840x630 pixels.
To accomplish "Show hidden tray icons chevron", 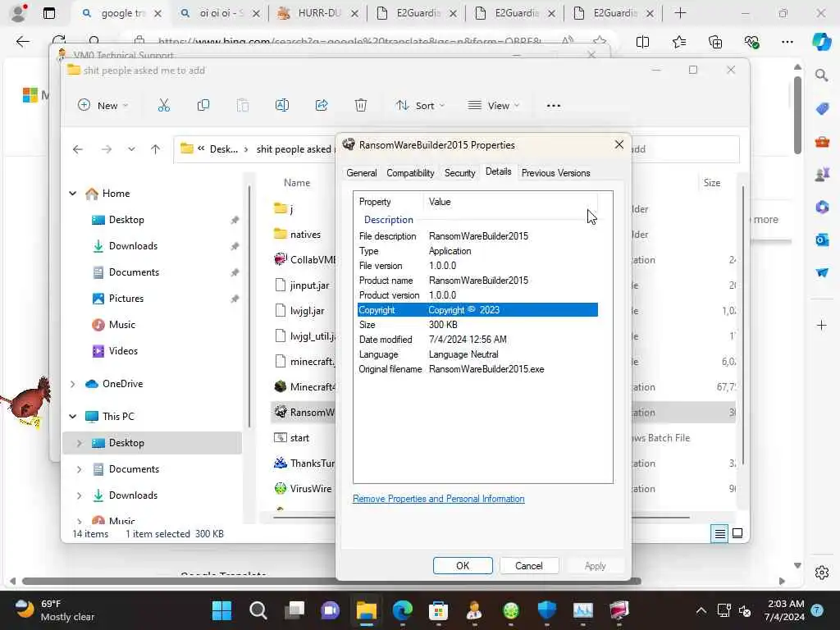I will point(701,610).
